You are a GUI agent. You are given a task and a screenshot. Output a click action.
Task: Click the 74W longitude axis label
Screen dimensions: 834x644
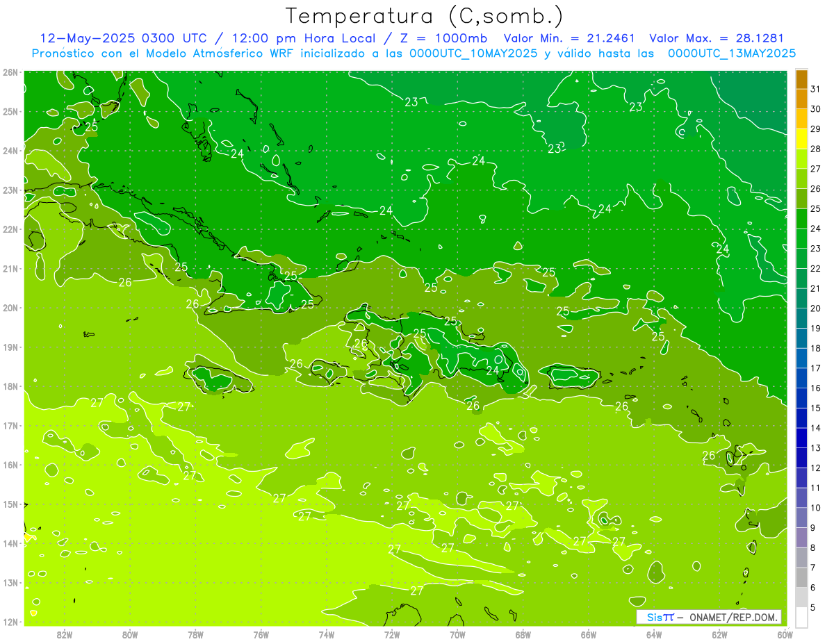coord(327,634)
